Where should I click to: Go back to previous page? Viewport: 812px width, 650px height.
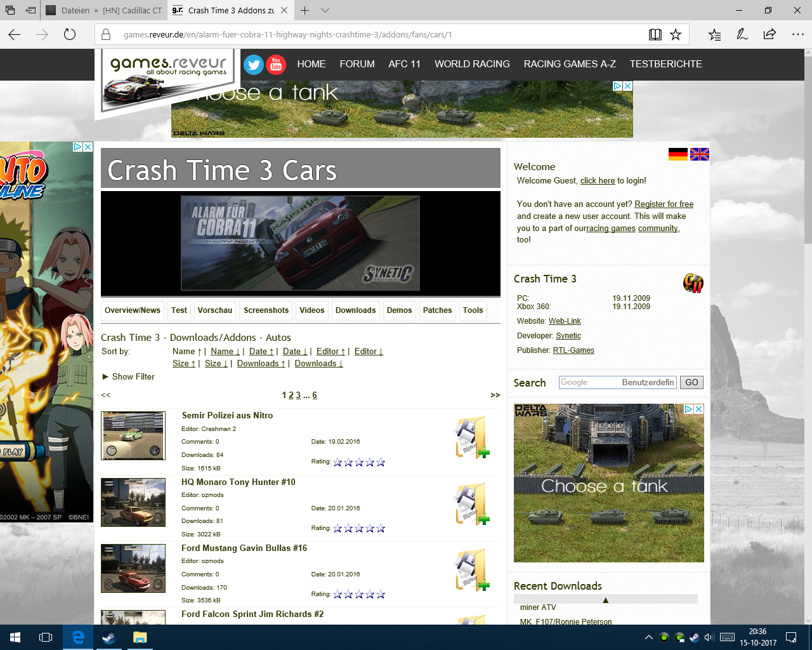[15, 34]
